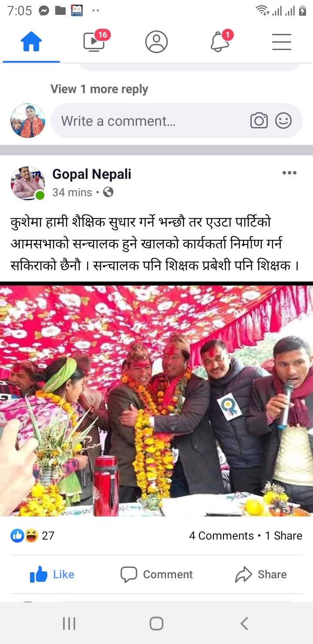
Task: Expand View 1 more reply
Action: pos(99,89)
